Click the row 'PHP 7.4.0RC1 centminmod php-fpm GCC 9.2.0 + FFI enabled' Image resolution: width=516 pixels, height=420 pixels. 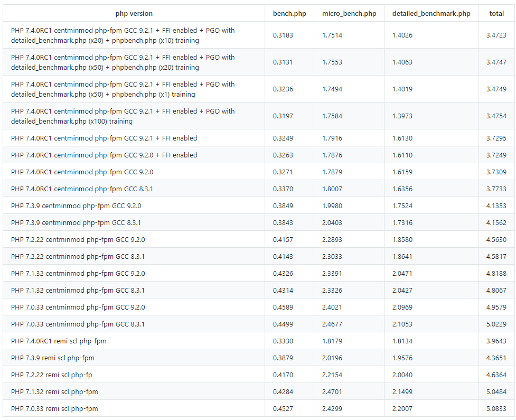click(x=258, y=155)
